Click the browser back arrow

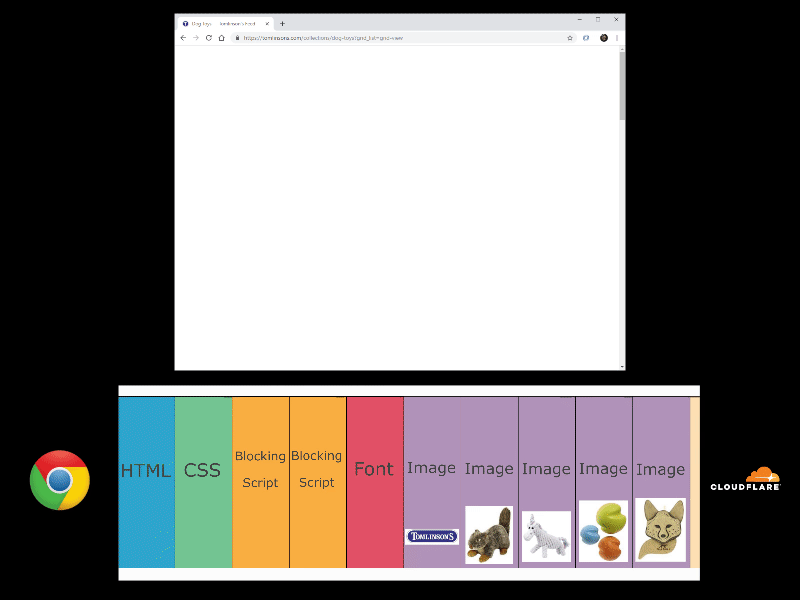click(183, 38)
